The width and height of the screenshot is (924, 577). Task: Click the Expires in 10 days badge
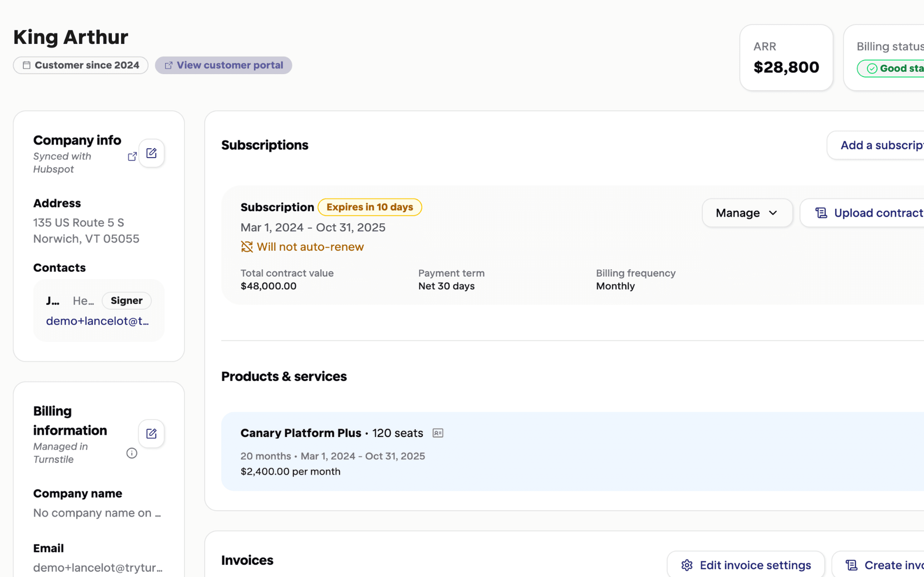click(x=369, y=207)
